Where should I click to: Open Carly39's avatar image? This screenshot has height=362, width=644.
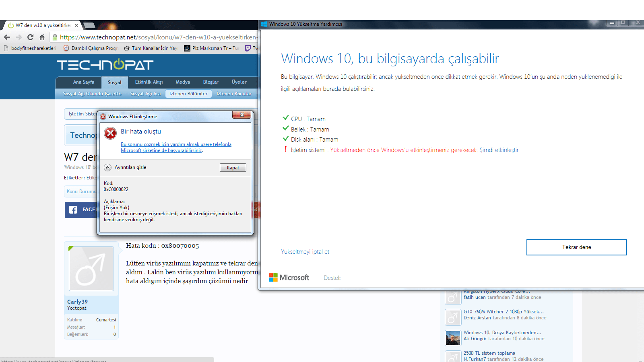click(91, 268)
